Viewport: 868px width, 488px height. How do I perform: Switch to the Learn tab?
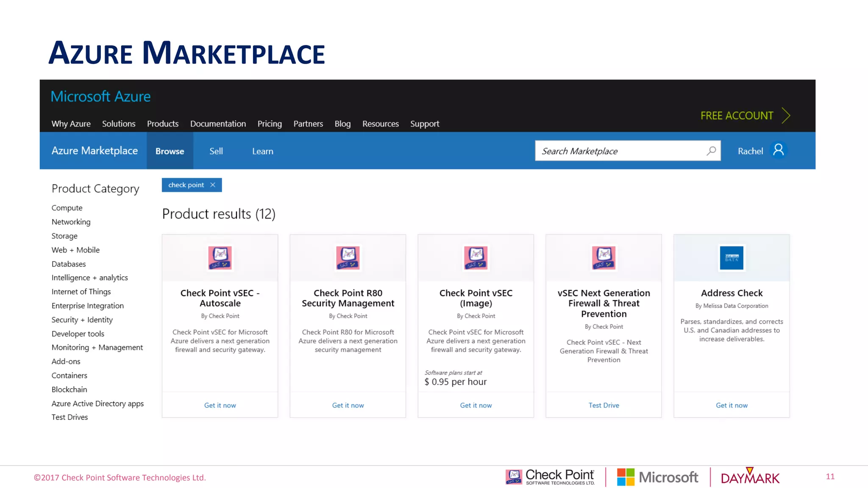263,151
